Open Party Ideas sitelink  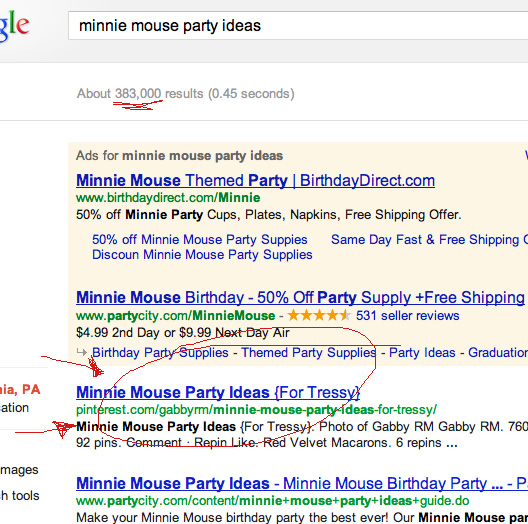(422, 353)
